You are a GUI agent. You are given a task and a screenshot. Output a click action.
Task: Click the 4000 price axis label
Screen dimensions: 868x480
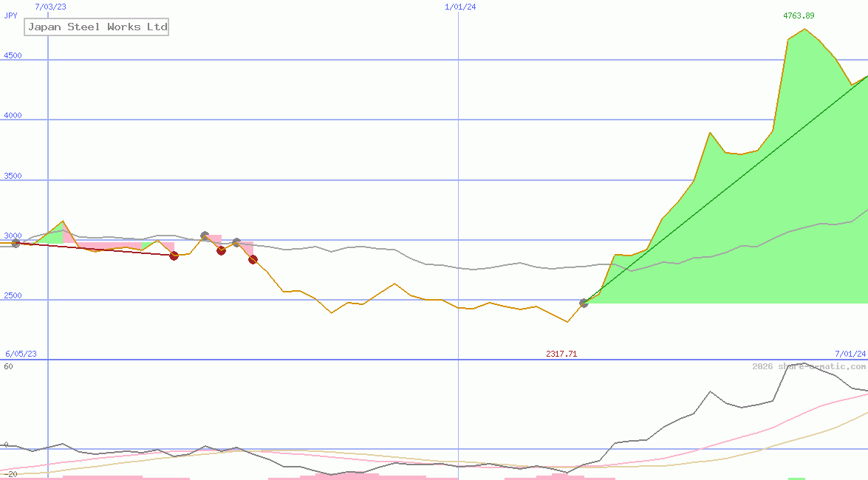(x=13, y=115)
